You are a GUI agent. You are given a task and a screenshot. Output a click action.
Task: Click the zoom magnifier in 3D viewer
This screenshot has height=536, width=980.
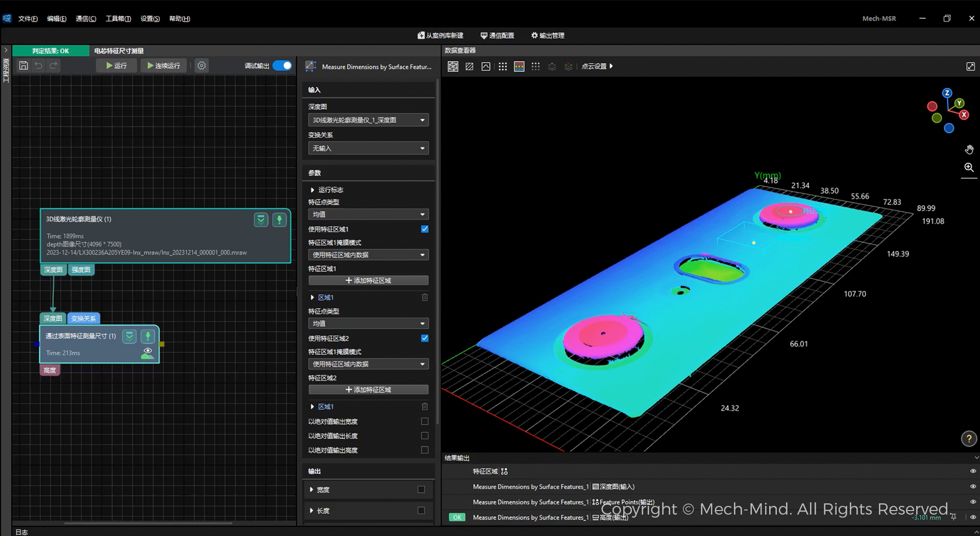(969, 168)
